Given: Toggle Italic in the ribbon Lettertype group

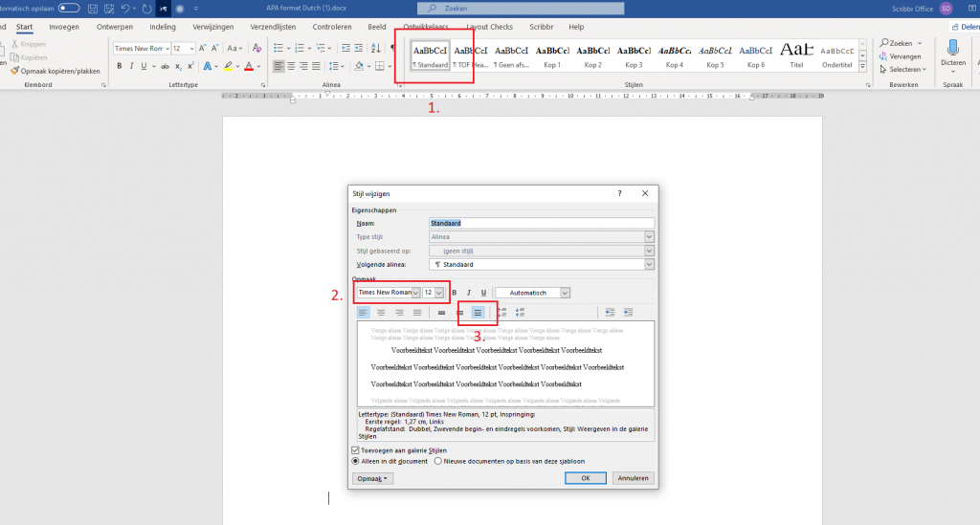Looking at the screenshot, I should point(131,66).
